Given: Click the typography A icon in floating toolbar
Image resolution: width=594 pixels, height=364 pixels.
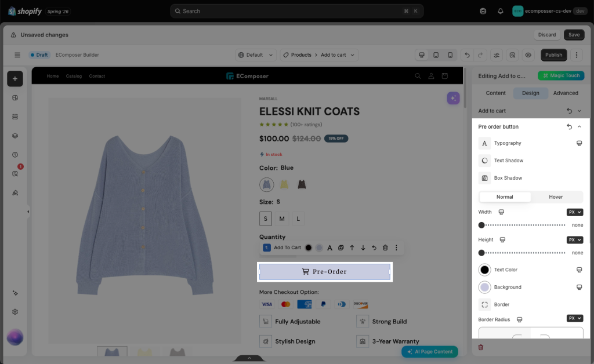Looking at the screenshot, I should point(329,248).
